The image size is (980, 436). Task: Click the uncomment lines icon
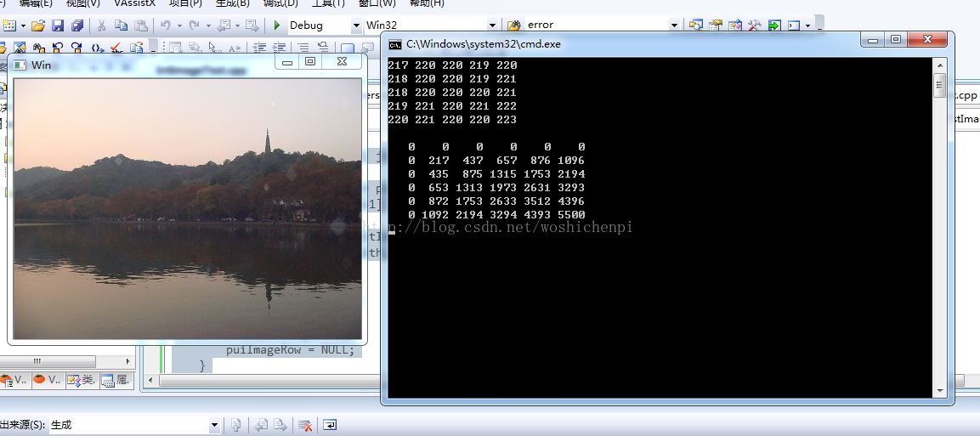coord(323,48)
